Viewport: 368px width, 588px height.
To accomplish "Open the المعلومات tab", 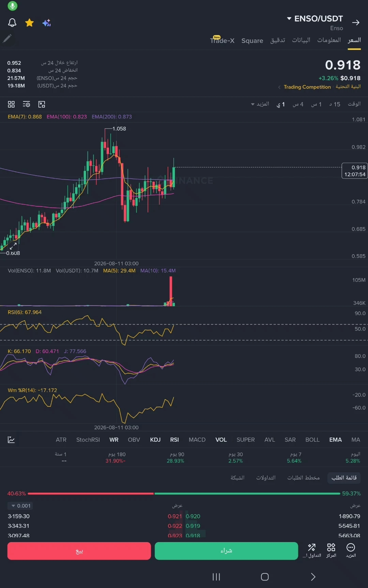I will (329, 40).
